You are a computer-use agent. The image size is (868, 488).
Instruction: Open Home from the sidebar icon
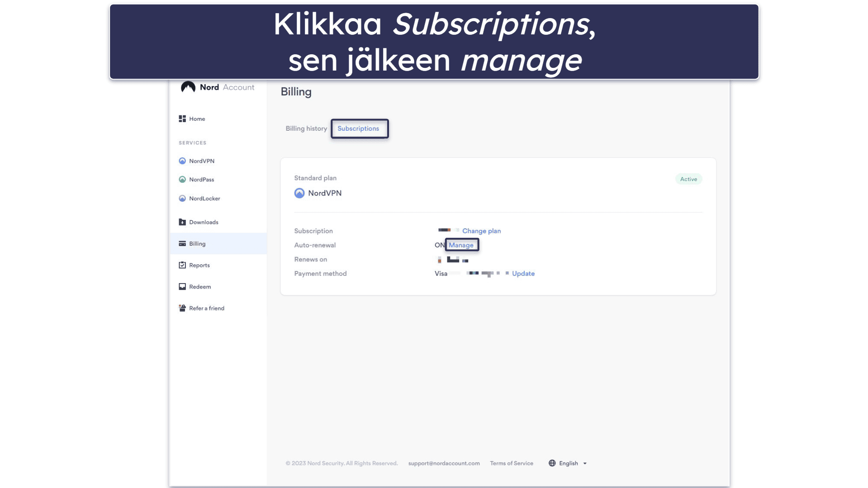tap(182, 118)
